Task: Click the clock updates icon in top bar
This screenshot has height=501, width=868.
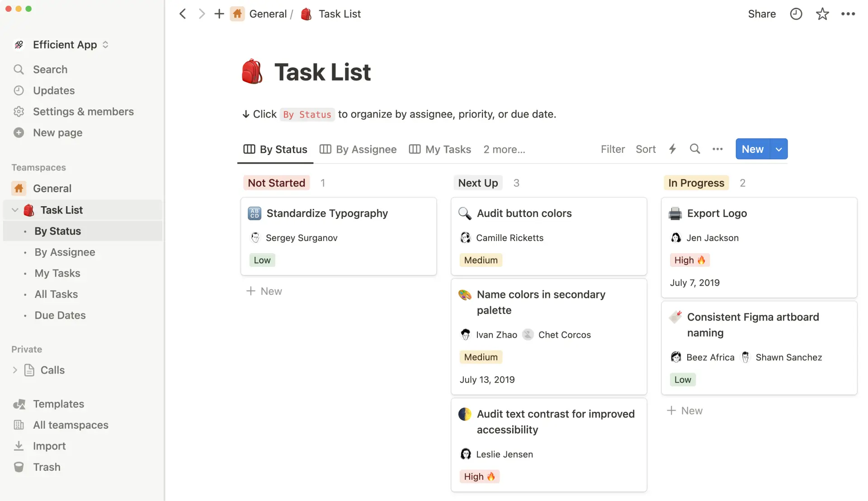Action: click(x=796, y=14)
